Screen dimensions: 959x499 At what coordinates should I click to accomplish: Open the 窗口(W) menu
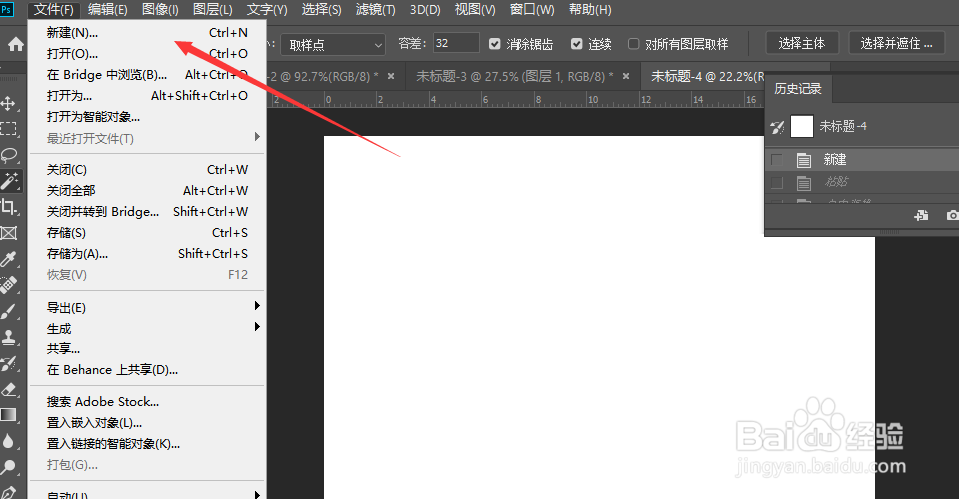tap(532, 10)
